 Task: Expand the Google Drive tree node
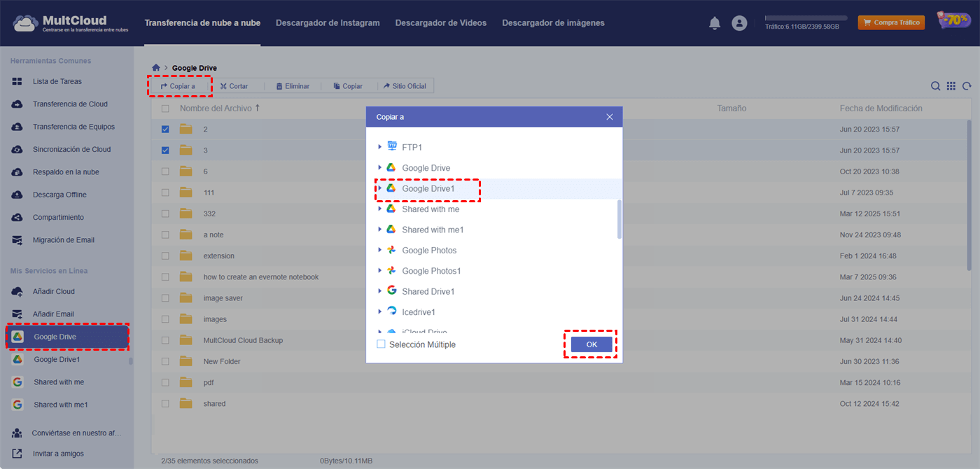(x=380, y=168)
